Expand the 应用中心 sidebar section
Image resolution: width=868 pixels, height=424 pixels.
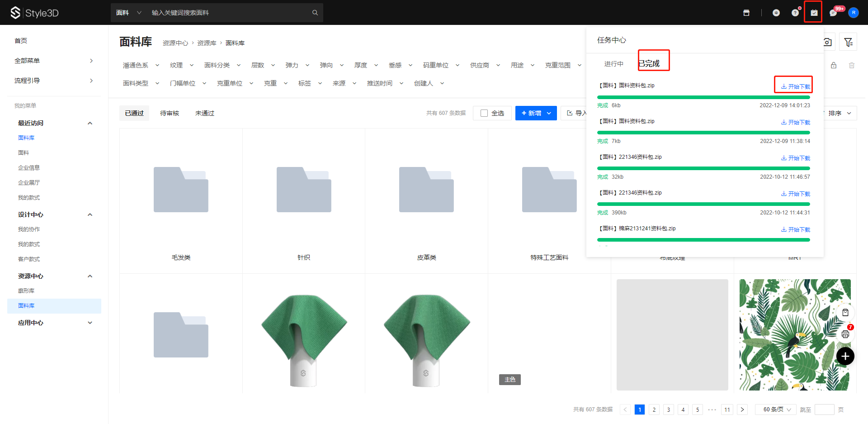[90, 323]
